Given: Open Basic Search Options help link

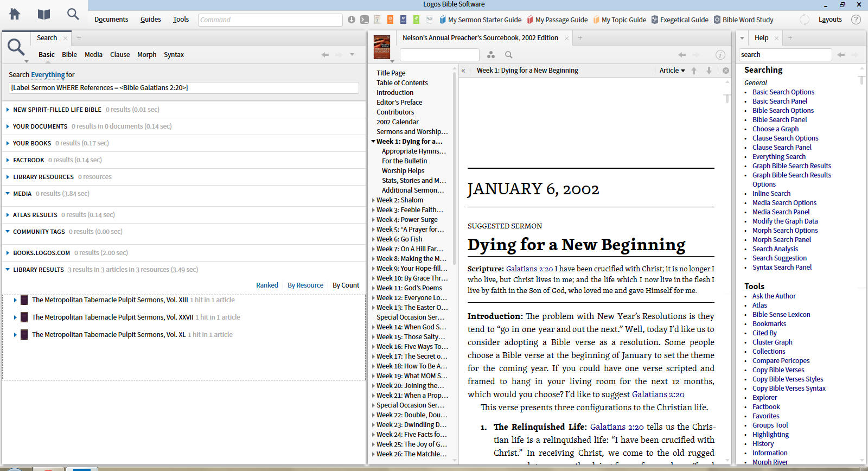Looking at the screenshot, I should (783, 92).
